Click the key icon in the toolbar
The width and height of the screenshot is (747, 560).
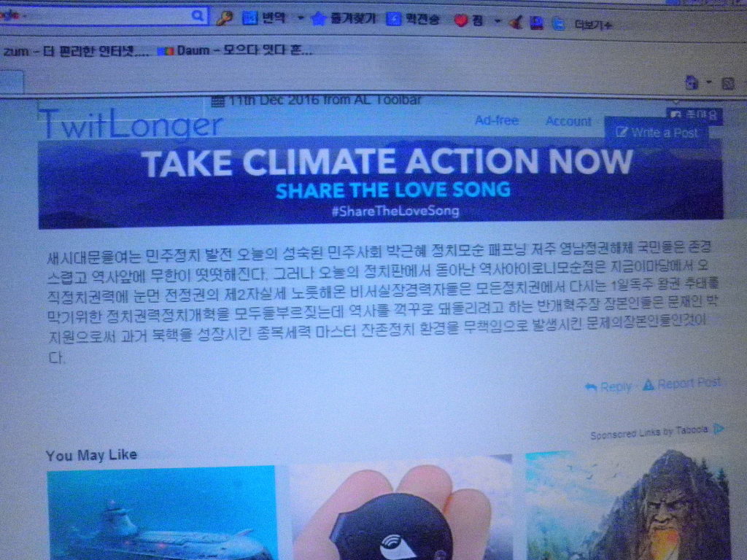[x=224, y=18]
